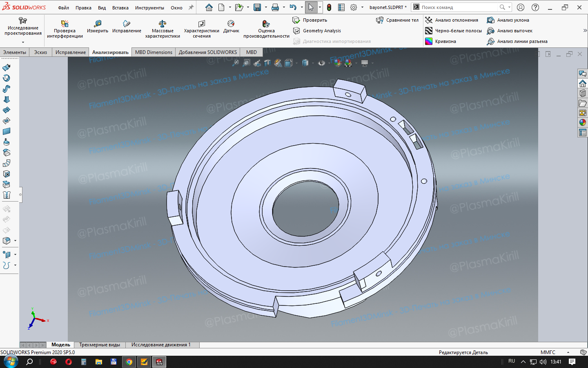Image resolution: width=588 pixels, height=368 pixels.
Task: Click the Save icon in top toolbar
Action: (257, 7)
